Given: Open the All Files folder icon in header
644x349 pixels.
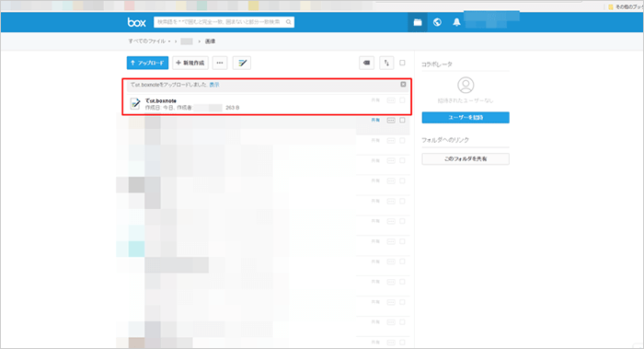Looking at the screenshot, I should coord(418,22).
